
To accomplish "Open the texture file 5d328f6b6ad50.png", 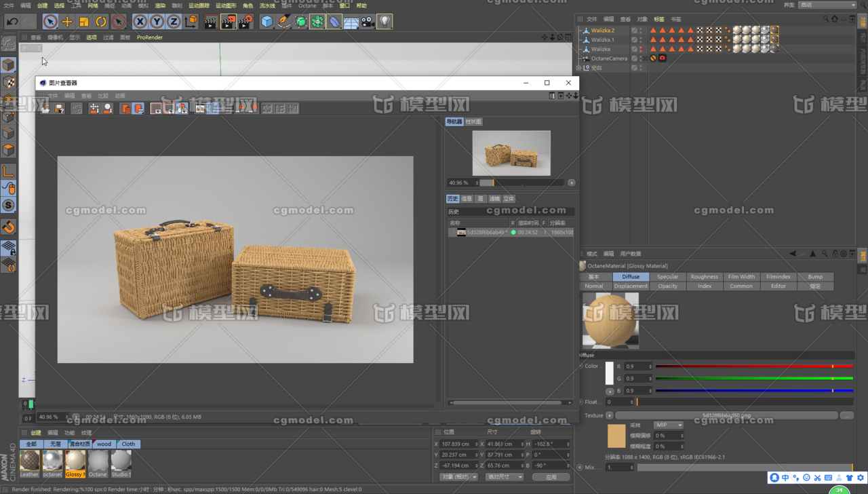I will [x=726, y=415].
